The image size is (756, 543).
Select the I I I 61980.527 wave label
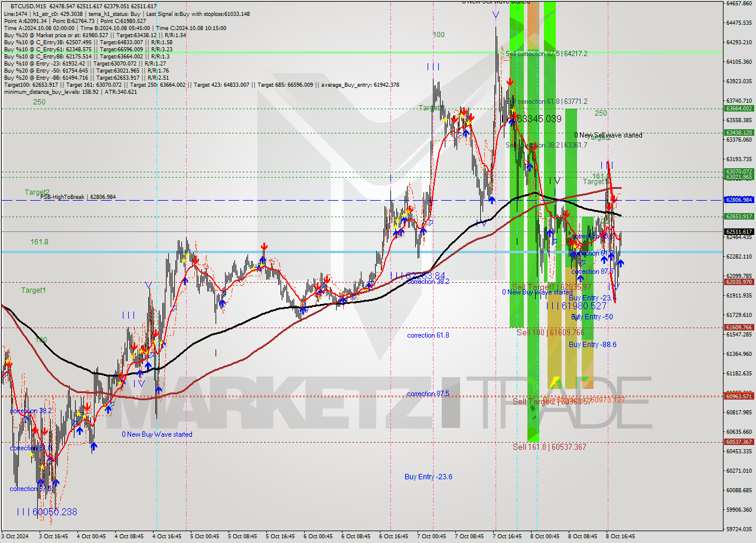click(x=576, y=306)
